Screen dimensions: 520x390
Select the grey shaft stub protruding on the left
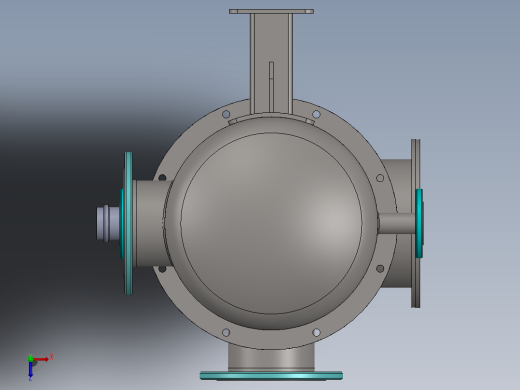(108, 223)
